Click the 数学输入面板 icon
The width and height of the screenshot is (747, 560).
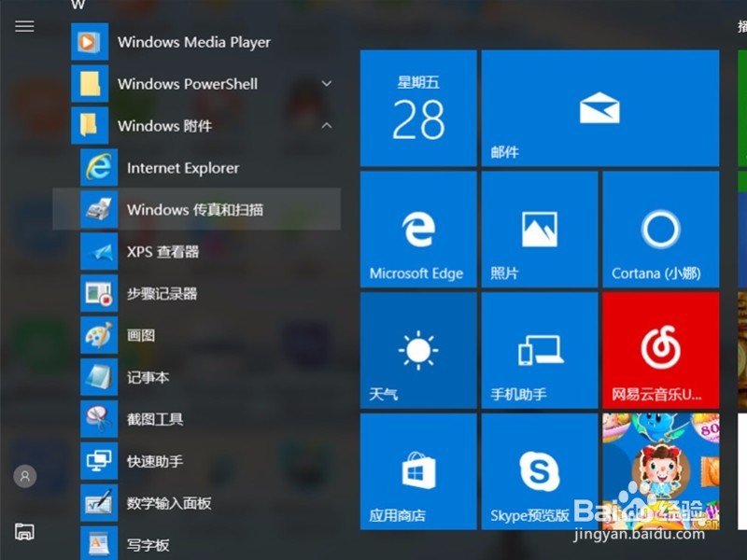pos(99,503)
